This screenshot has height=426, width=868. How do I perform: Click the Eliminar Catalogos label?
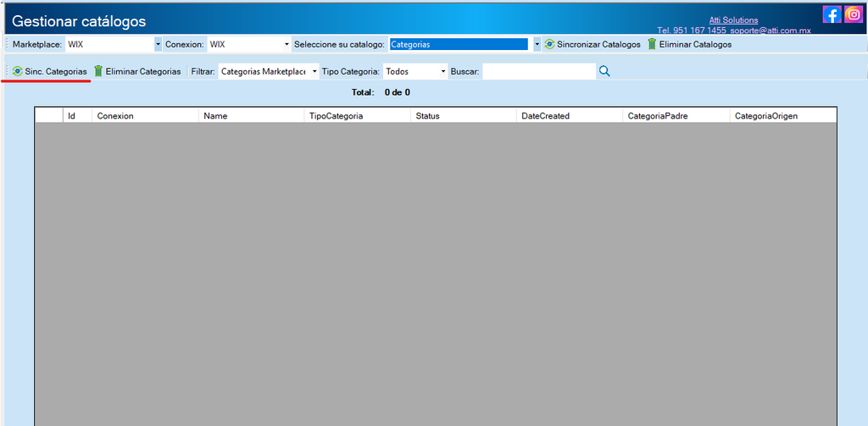[x=695, y=44]
